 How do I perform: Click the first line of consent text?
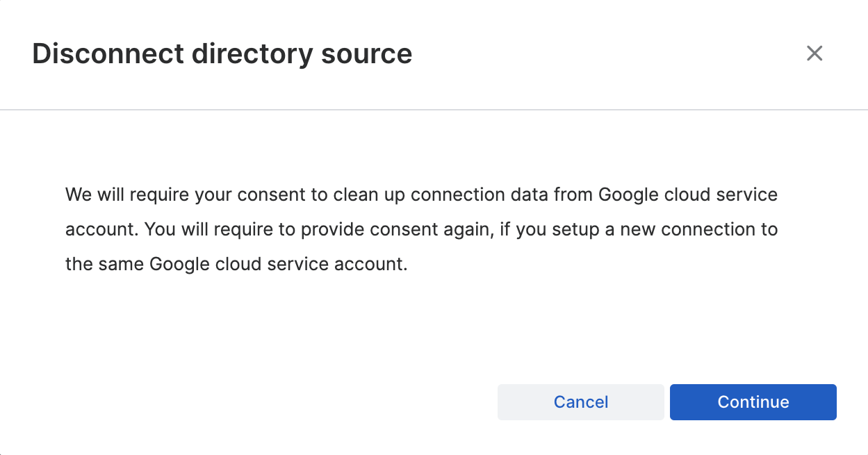pyautogui.click(x=421, y=194)
